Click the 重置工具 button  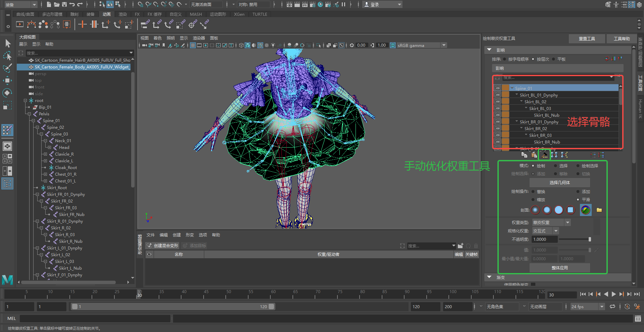[x=587, y=39]
